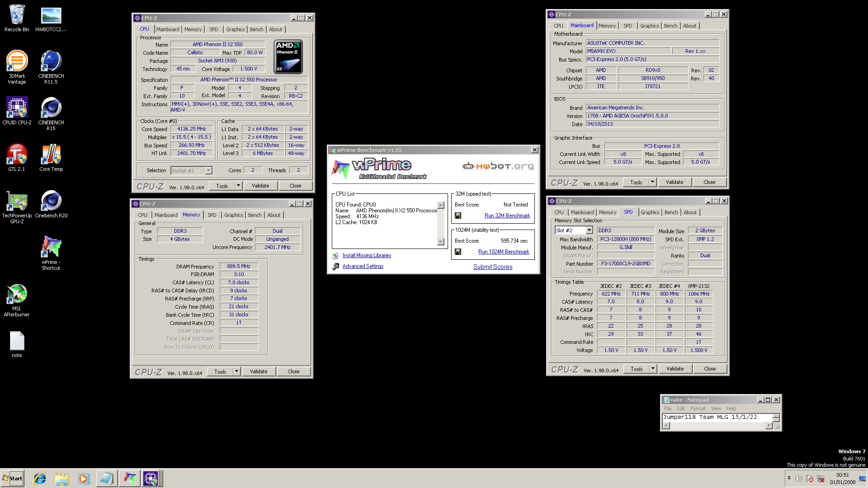The height and width of the screenshot is (488, 868).
Task: Open wPrime desktop shortcut
Action: pyautogui.click(x=51, y=253)
